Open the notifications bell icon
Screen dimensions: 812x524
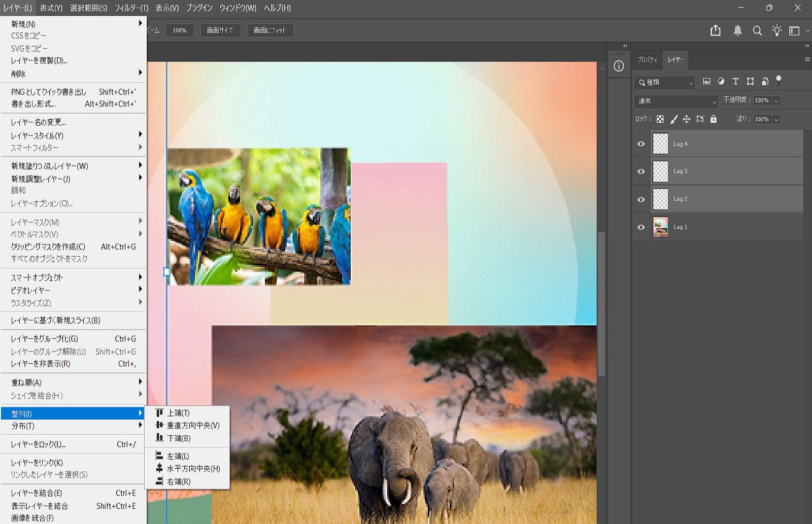[737, 30]
